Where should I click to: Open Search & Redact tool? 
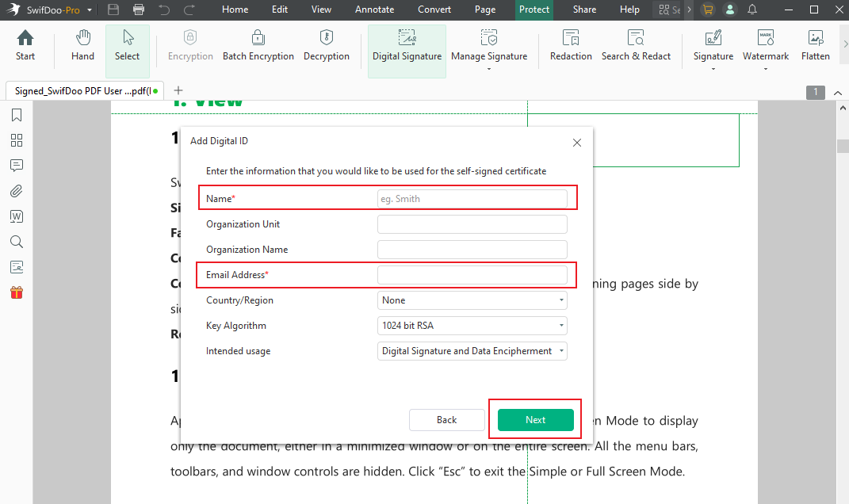coord(636,46)
